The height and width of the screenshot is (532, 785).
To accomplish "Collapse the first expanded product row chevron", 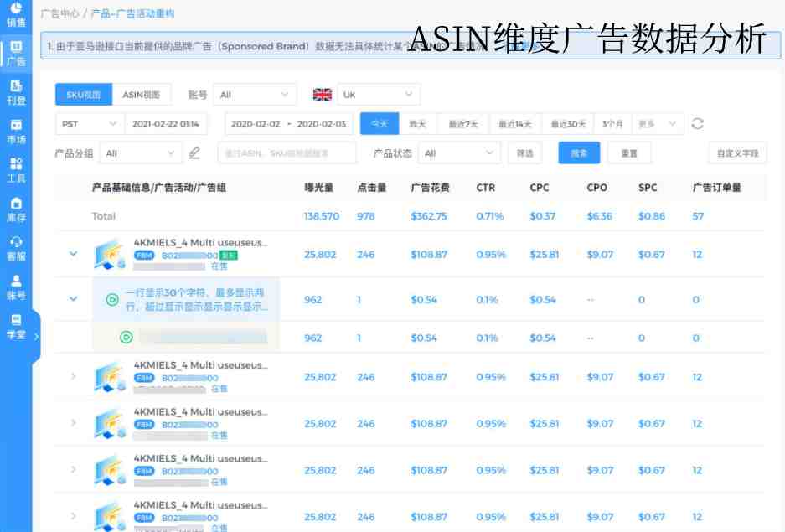I will tap(73, 253).
